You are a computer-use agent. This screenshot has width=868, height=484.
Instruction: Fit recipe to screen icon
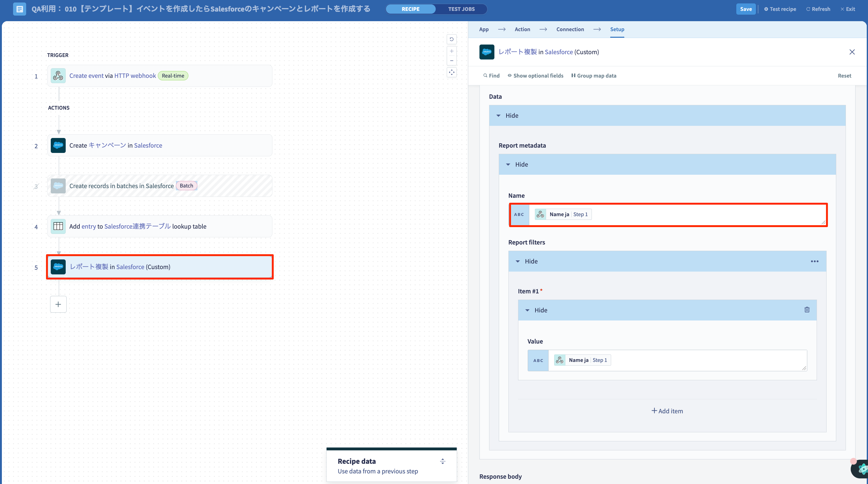pos(451,72)
